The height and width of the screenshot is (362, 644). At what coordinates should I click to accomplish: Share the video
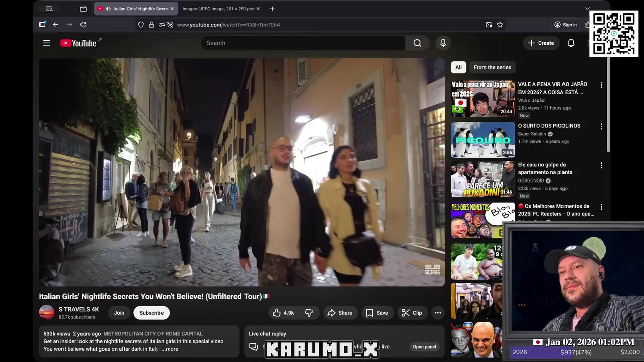click(340, 313)
